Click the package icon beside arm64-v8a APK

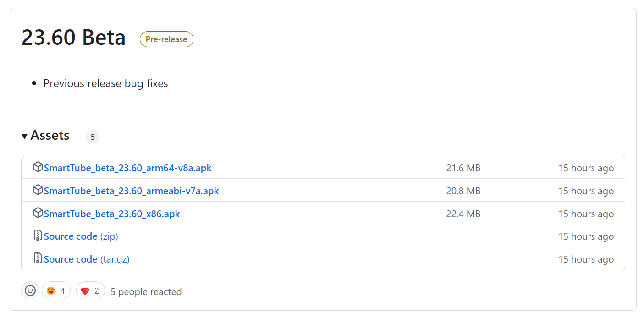(x=38, y=167)
